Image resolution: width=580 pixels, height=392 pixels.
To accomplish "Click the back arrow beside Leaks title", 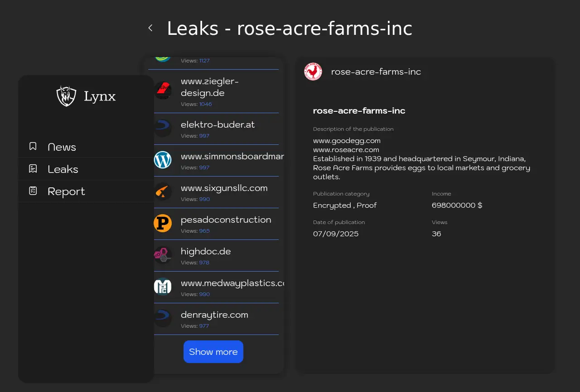I will pos(150,28).
